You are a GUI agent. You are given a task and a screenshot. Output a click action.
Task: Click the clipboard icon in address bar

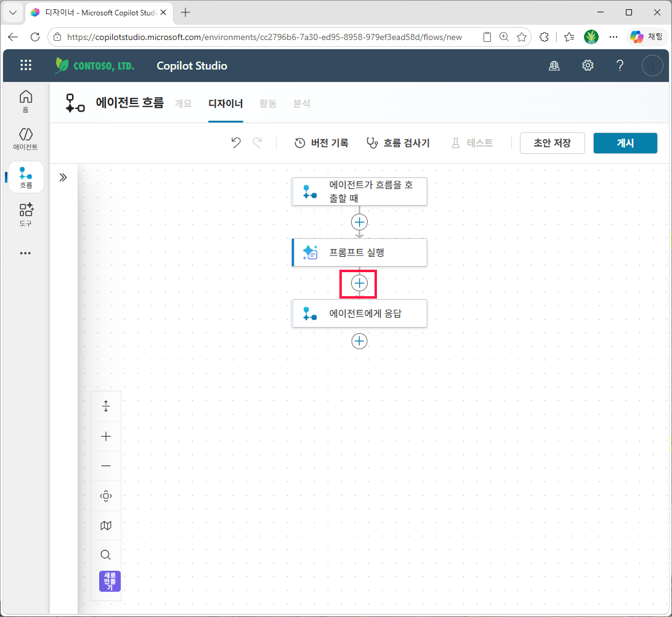[x=487, y=38]
